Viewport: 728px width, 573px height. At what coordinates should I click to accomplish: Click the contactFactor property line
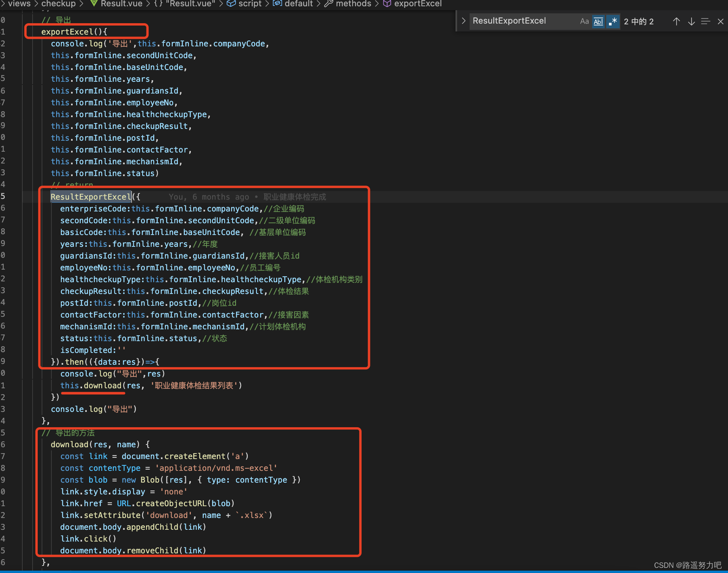pyautogui.click(x=185, y=315)
